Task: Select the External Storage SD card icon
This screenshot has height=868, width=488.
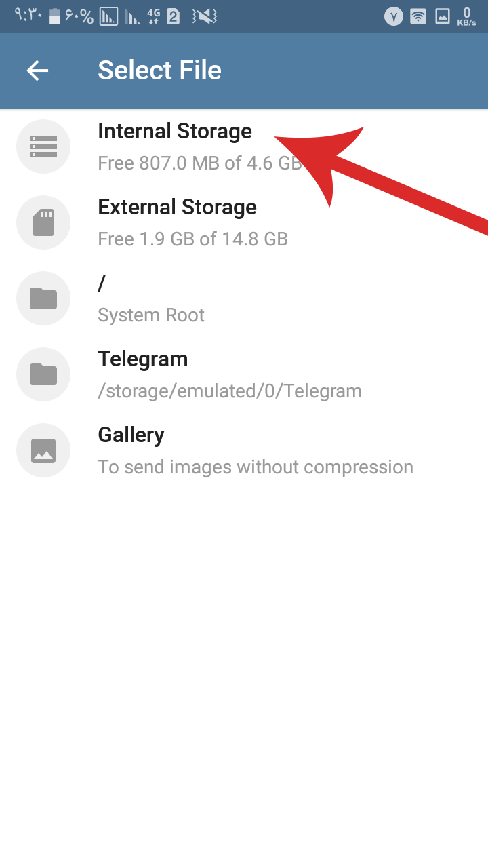Action: 43,222
